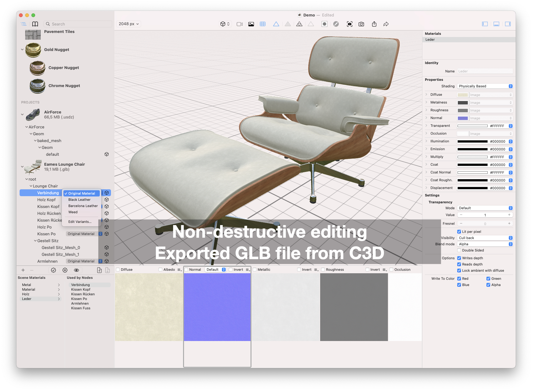The width and height of the screenshot is (534, 392).
Task: Open the 3D export format selector
Action: point(225,24)
